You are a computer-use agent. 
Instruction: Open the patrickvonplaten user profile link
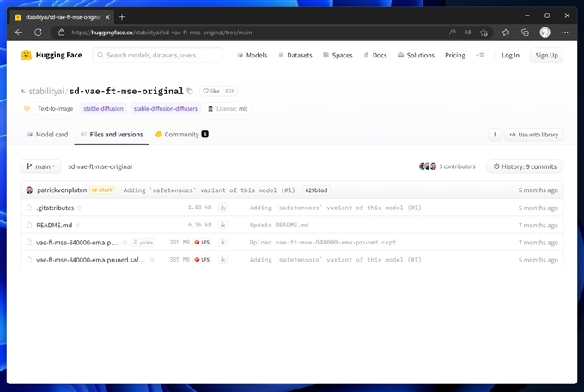pyautogui.click(x=62, y=190)
